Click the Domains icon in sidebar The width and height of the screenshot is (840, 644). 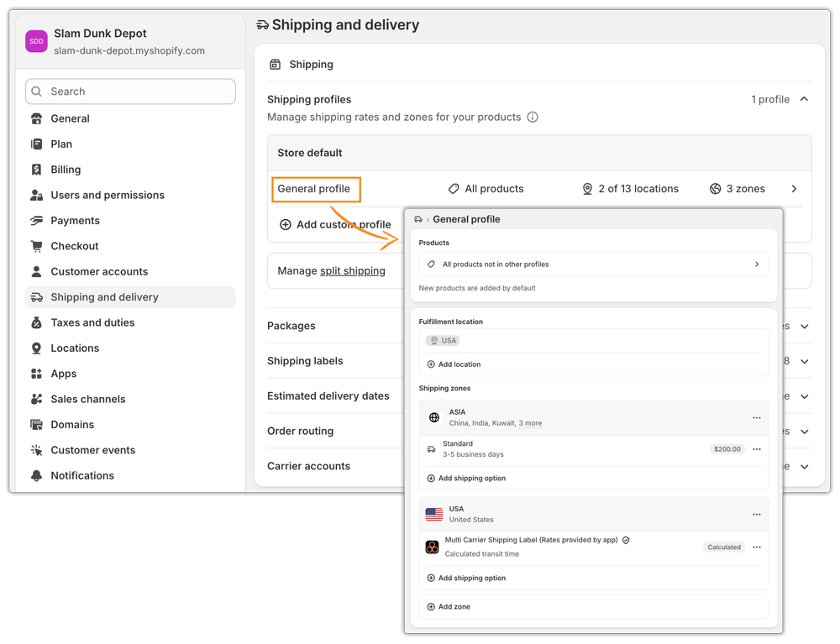pyautogui.click(x=36, y=425)
